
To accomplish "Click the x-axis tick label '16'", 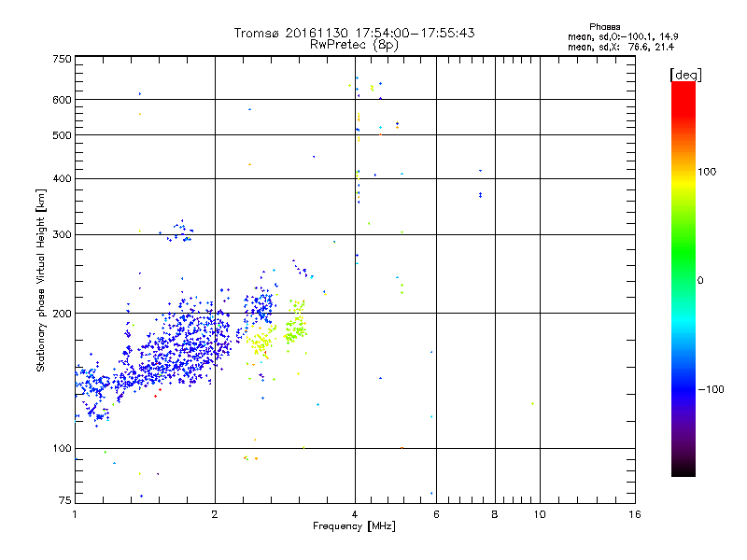I will 635,514.
